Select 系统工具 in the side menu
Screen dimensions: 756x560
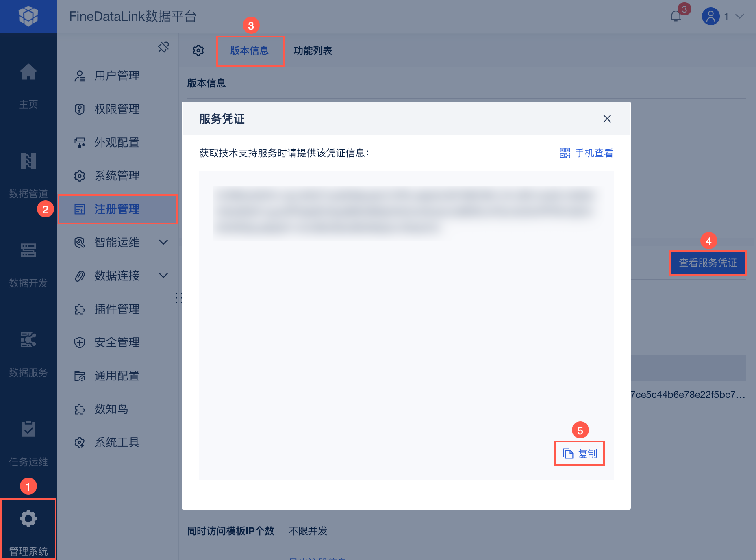[117, 443]
